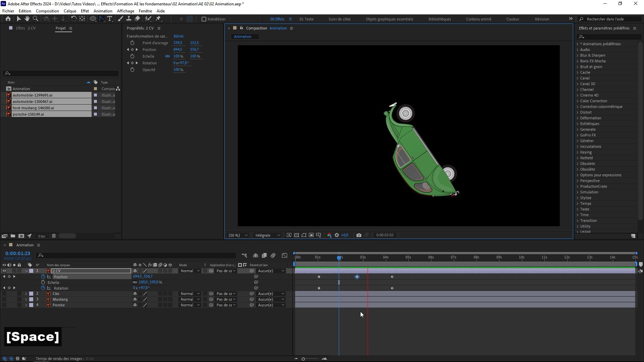Select the Brush tool
The width and height of the screenshot is (644, 362).
click(x=120, y=19)
